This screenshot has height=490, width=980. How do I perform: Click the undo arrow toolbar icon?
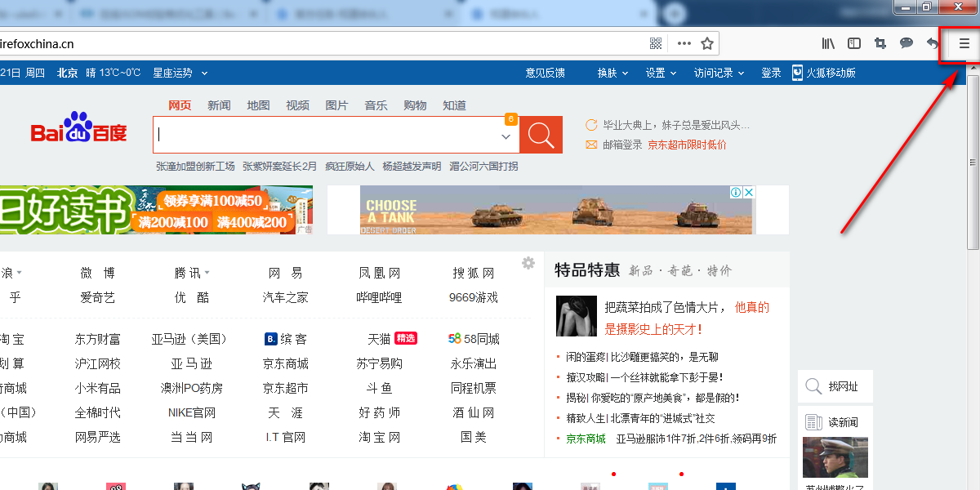933,44
